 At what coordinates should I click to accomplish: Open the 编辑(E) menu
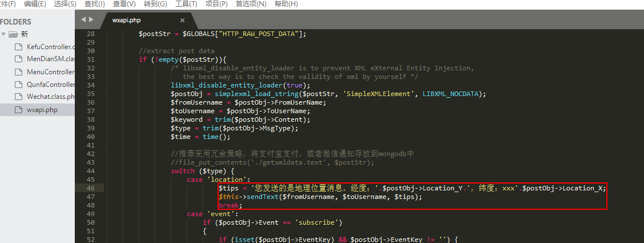coord(35,4)
